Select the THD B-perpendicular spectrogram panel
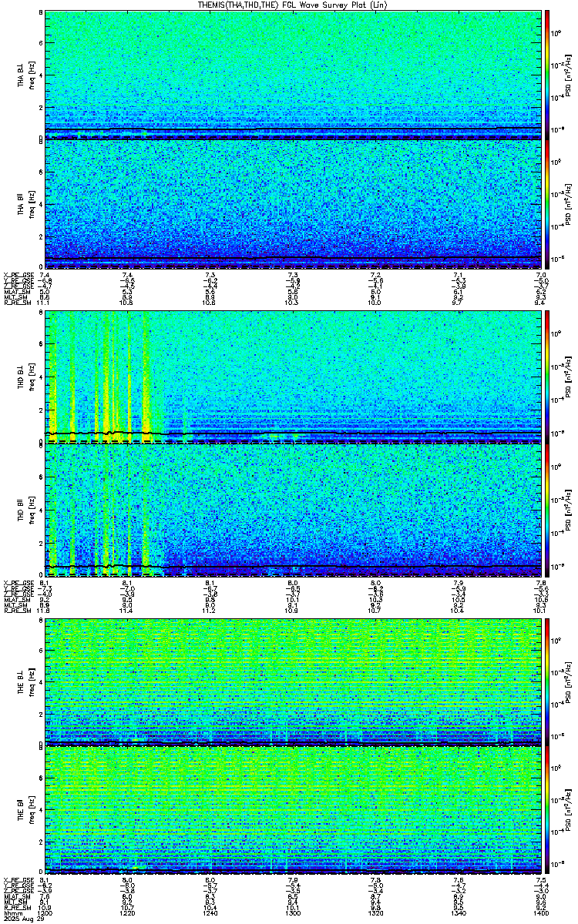578x924 pixels. point(294,377)
